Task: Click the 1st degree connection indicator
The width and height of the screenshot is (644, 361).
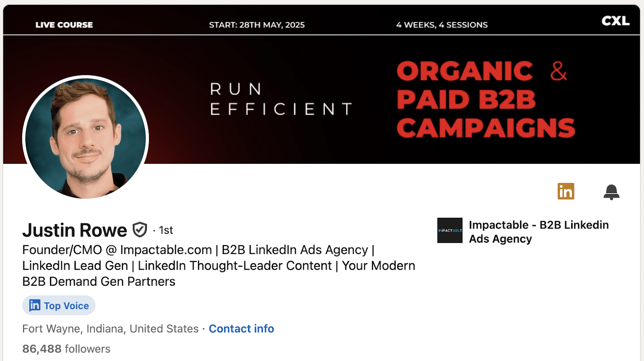Action: [166, 230]
